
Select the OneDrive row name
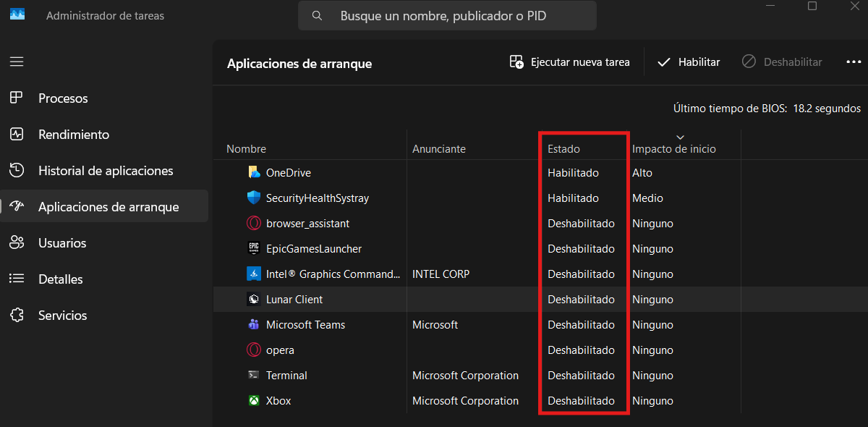click(289, 172)
